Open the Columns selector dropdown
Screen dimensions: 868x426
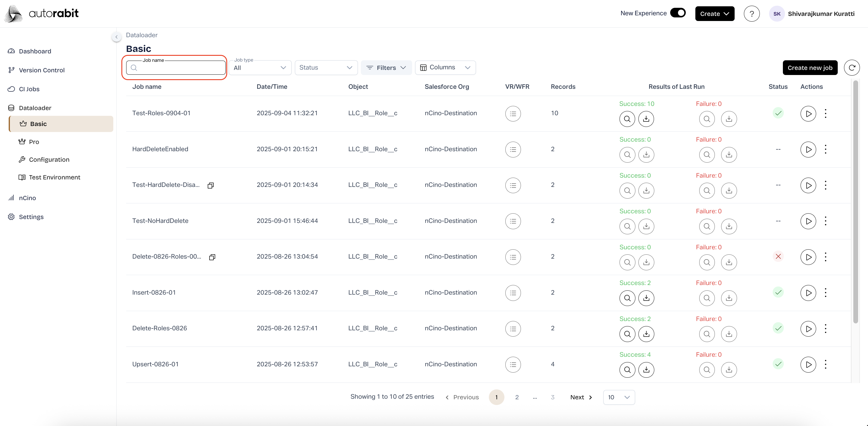pyautogui.click(x=445, y=67)
